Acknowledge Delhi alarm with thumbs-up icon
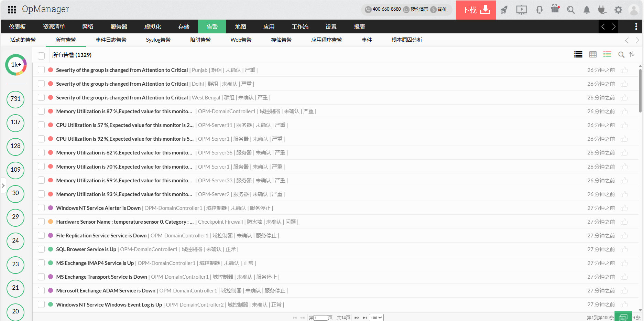This screenshot has height=321, width=644. [624, 84]
